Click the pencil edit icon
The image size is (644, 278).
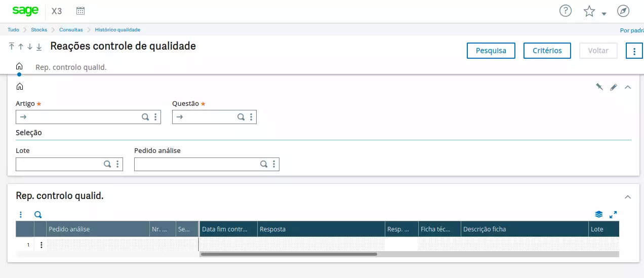(x=614, y=87)
